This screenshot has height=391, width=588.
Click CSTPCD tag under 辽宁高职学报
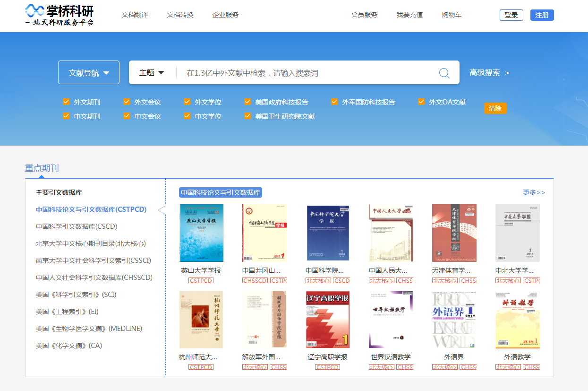point(328,367)
